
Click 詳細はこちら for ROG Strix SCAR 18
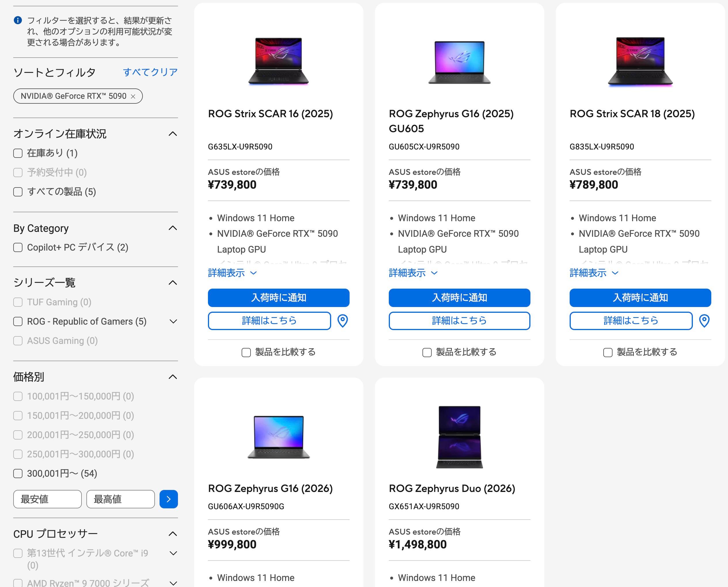click(631, 321)
